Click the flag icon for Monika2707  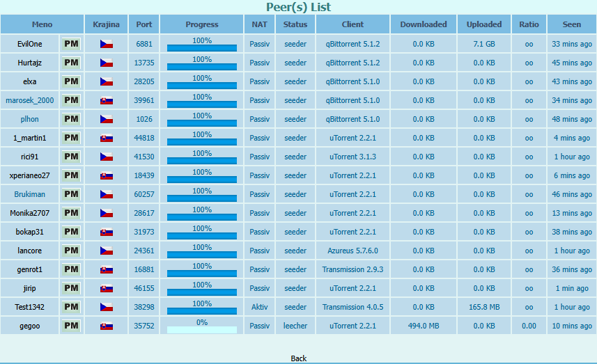click(106, 214)
